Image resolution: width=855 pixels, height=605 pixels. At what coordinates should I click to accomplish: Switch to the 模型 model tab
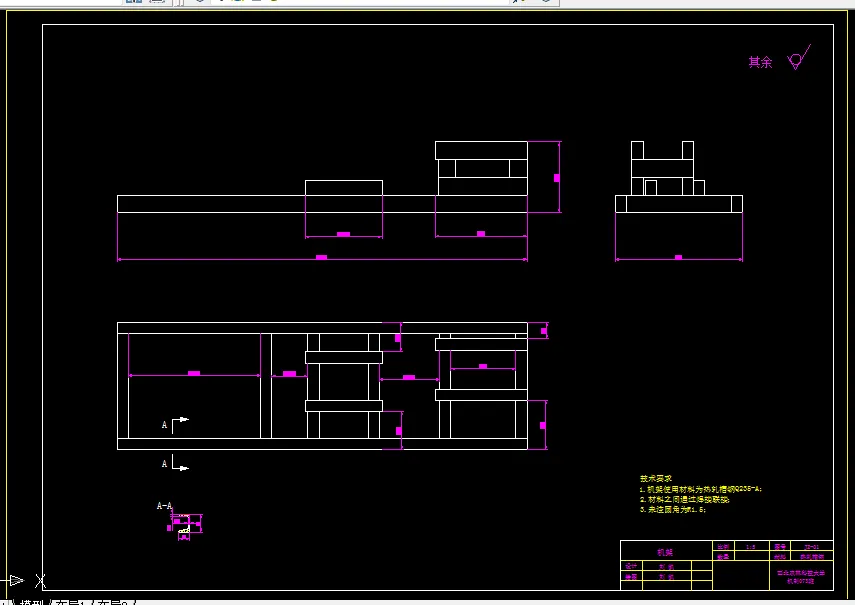[32, 602]
